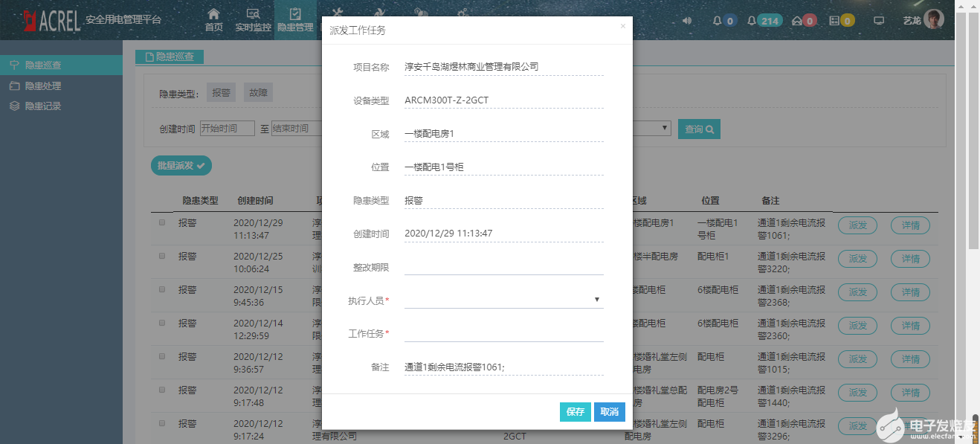980x444 pixels.
Task: Open 隐患管理 hazard management nav icon
Action: coord(295,19)
